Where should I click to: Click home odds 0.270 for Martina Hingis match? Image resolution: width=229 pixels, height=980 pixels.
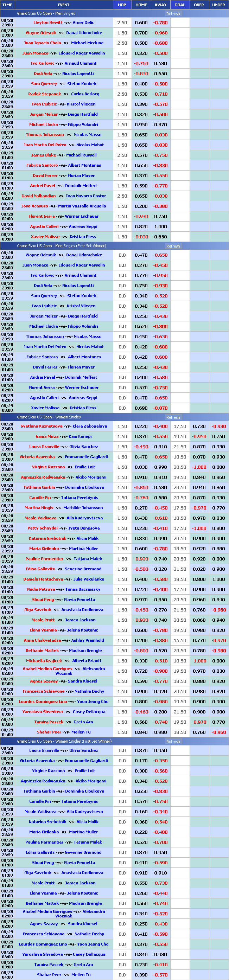click(x=141, y=508)
